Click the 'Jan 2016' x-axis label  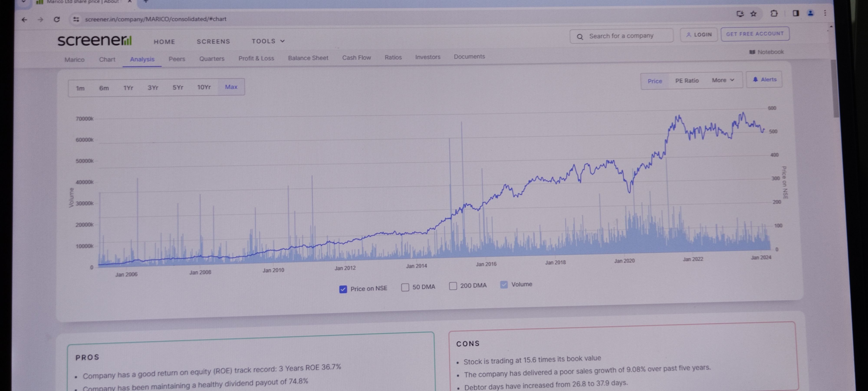486,264
